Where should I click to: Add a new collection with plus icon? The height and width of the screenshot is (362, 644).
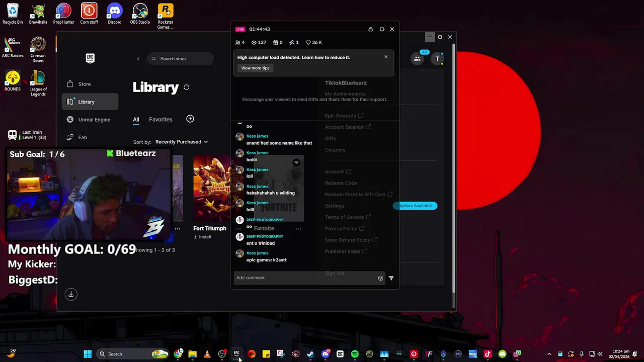[190, 119]
